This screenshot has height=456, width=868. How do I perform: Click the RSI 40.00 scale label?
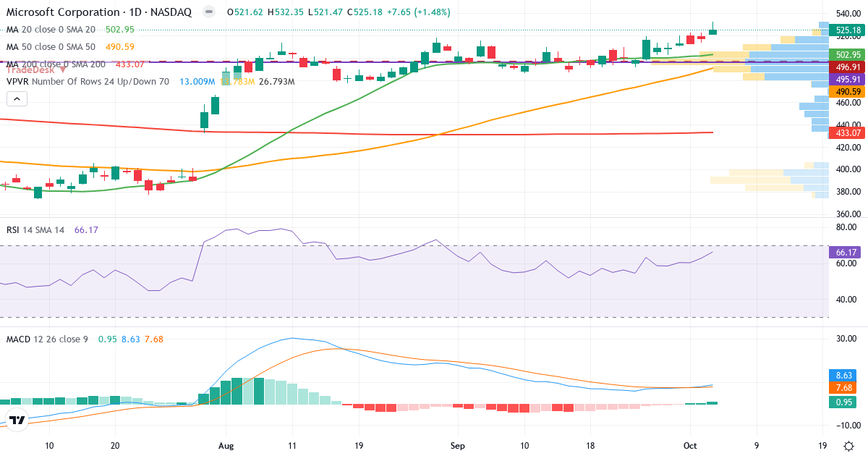pos(847,300)
